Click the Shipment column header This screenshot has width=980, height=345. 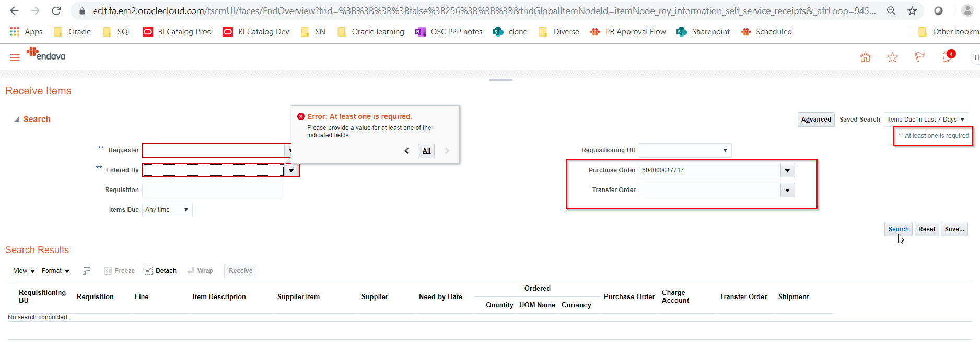click(x=794, y=297)
